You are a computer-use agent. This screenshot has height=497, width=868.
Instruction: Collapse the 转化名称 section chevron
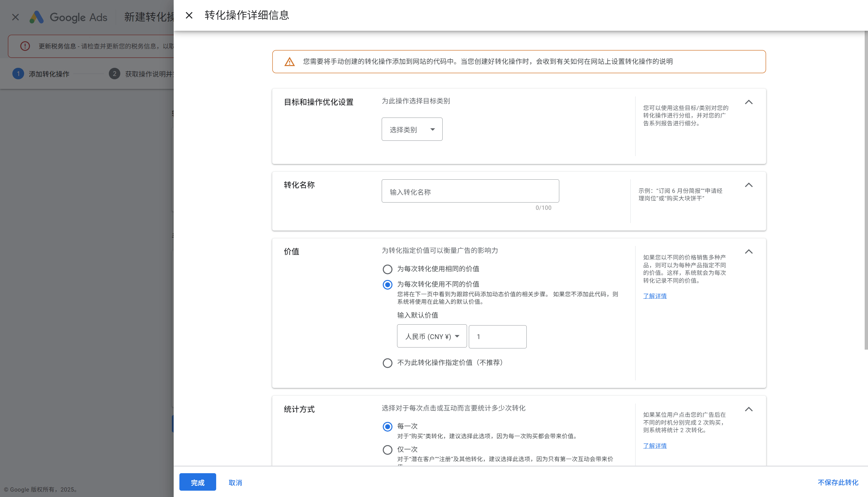point(749,185)
